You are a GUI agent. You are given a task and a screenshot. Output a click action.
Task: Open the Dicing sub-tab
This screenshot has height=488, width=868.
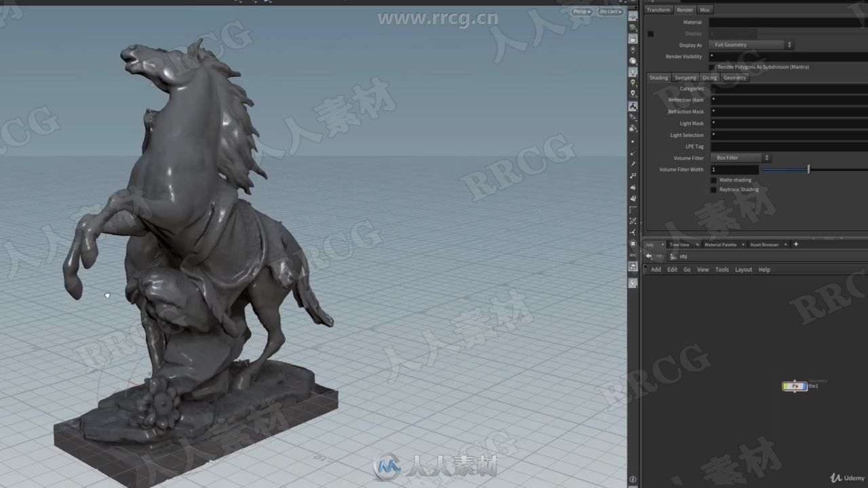point(709,78)
